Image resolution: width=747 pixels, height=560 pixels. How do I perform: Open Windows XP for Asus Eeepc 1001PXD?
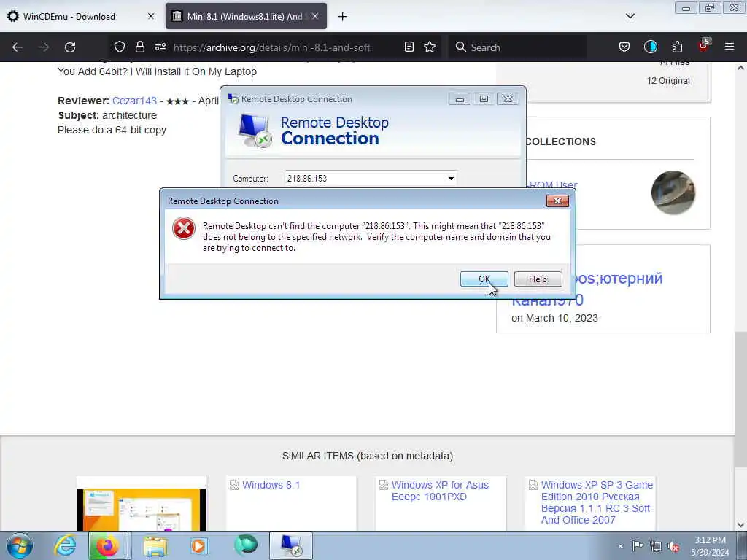(440, 491)
